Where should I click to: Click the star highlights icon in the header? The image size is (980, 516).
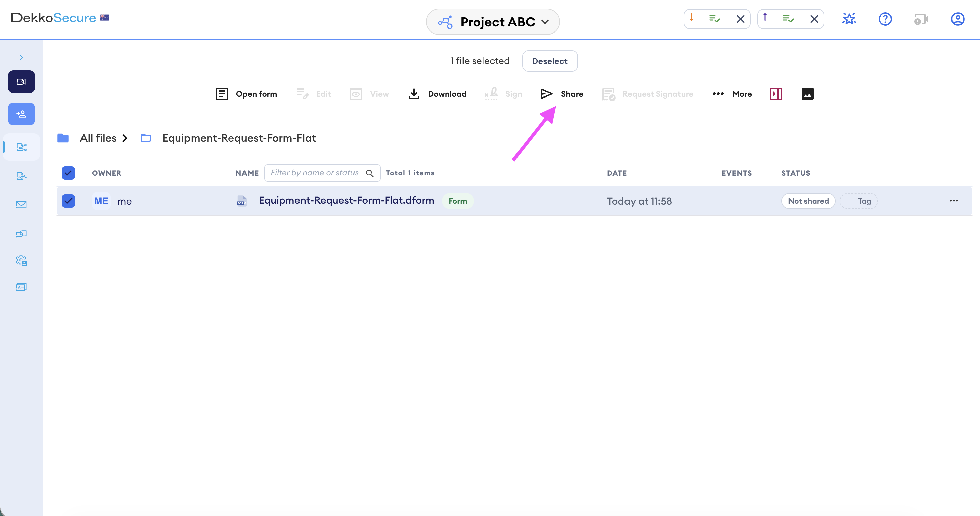click(849, 19)
